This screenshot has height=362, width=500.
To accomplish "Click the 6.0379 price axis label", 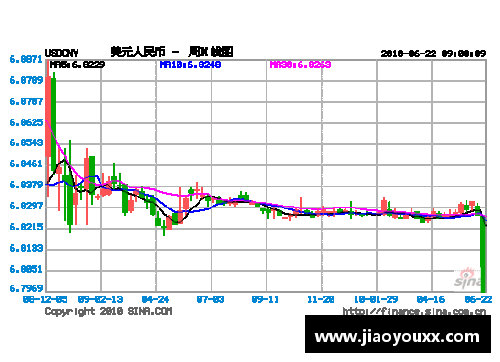I will pyautogui.click(x=26, y=185).
